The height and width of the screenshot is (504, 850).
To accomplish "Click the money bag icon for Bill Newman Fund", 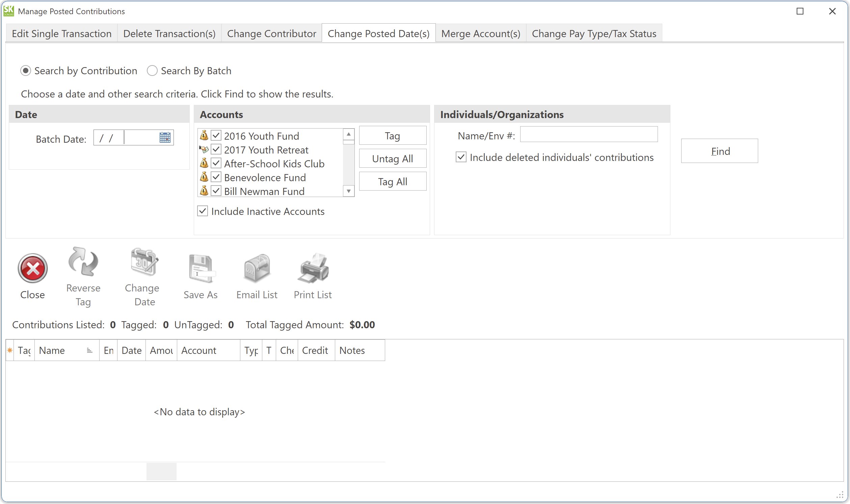I will [204, 191].
